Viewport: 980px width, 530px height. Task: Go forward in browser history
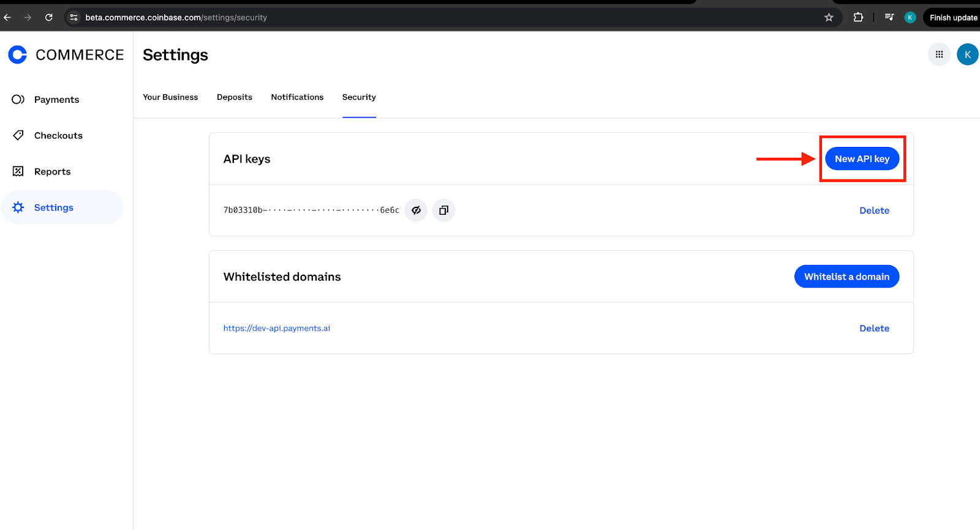tap(28, 18)
